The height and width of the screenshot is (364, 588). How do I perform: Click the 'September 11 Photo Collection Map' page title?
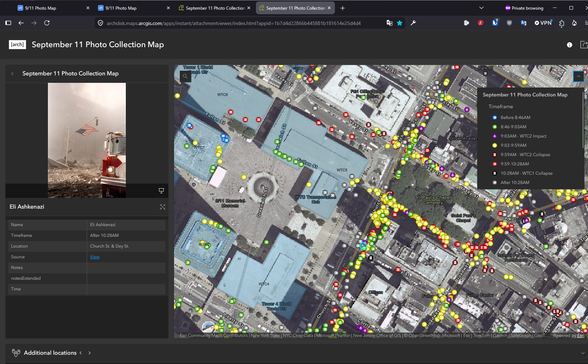(x=98, y=45)
